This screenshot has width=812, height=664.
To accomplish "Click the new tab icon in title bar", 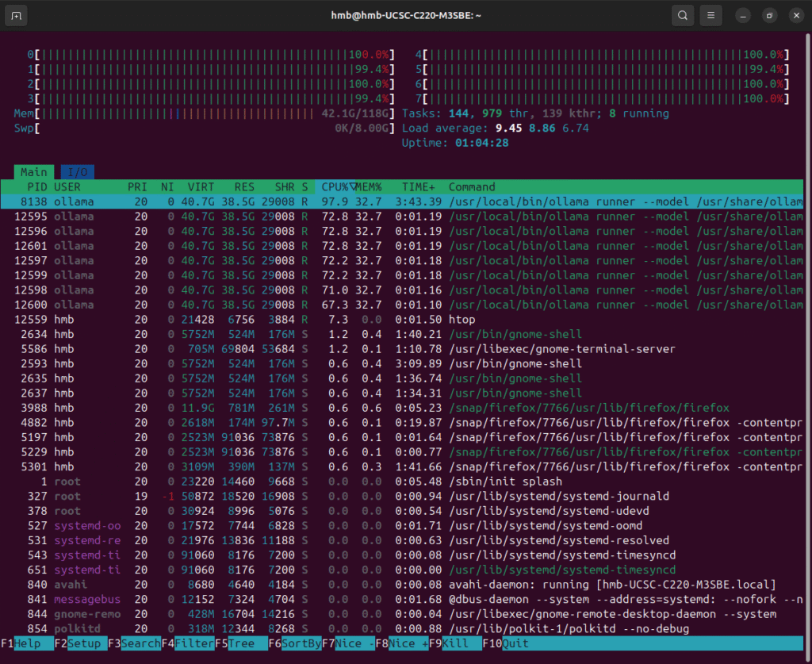I will pos(17,15).
